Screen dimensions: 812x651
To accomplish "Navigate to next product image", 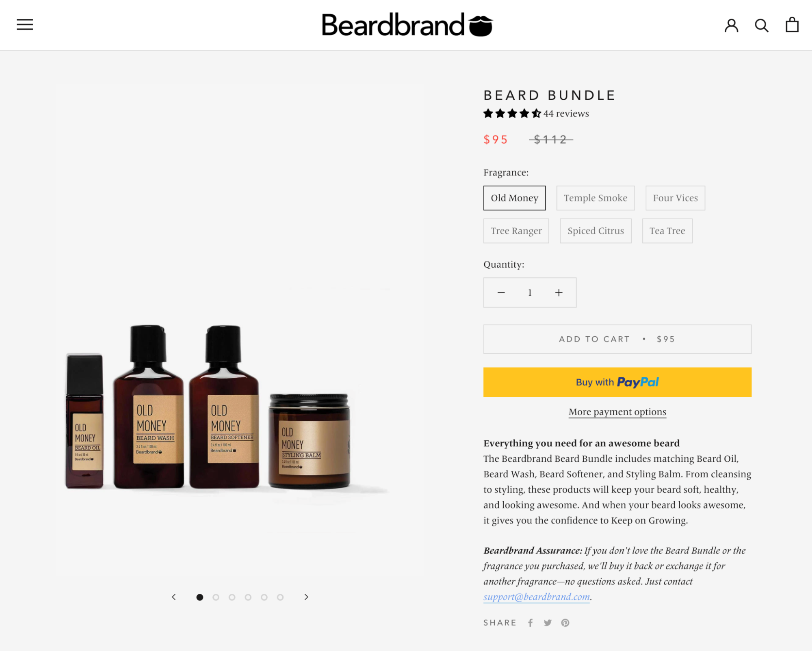I will 306,597.
